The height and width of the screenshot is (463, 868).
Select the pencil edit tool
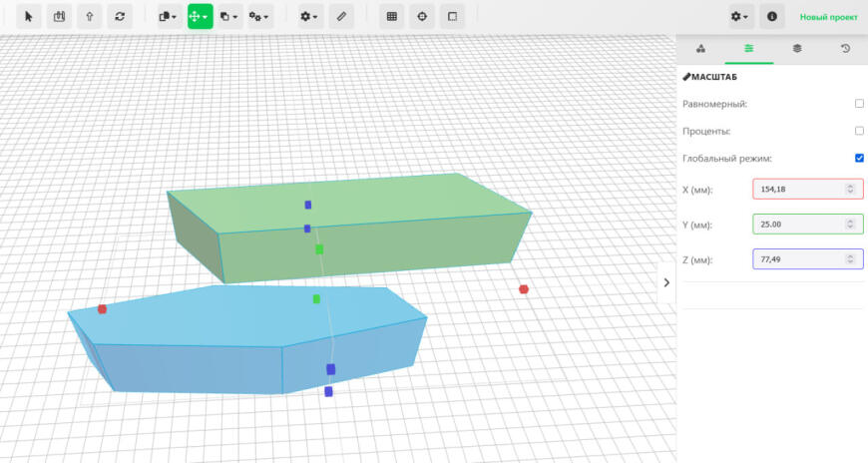341,17
